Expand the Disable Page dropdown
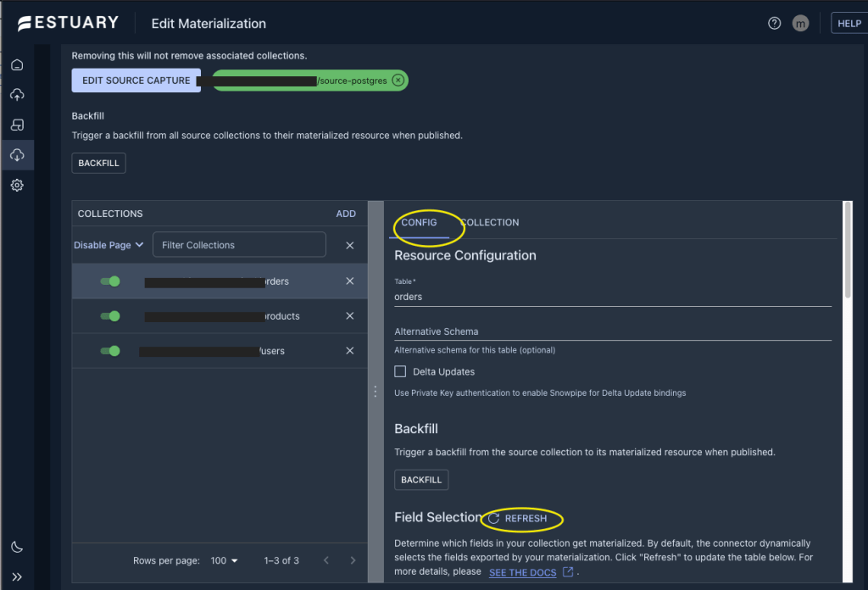 (x=108, y=245)
